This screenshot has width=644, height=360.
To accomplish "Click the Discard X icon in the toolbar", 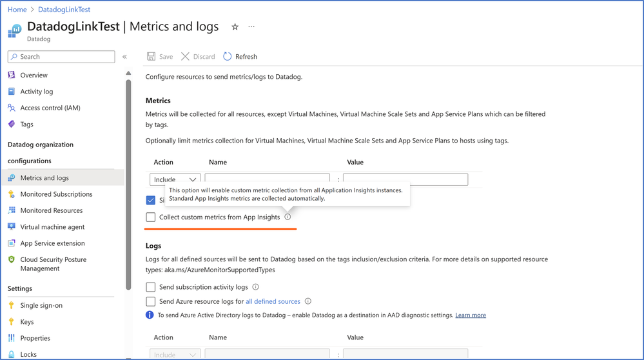I will pyautogui.click(x=186, y=57).
